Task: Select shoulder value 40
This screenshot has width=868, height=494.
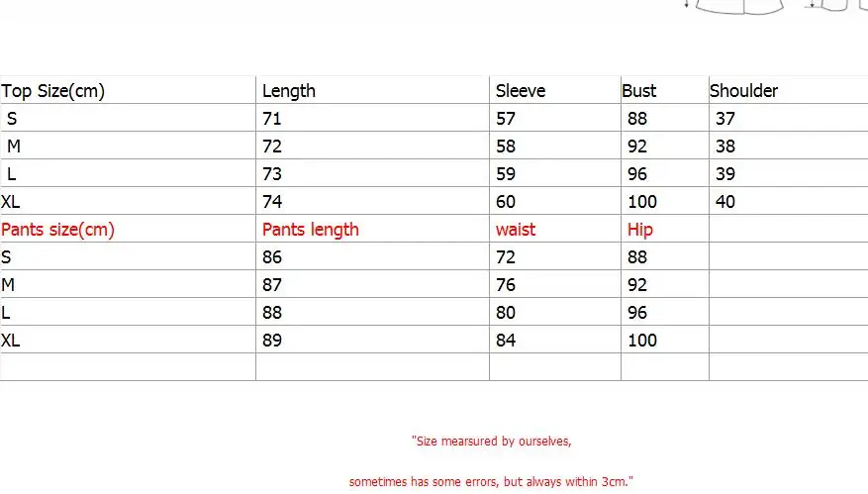Action: 725,202
